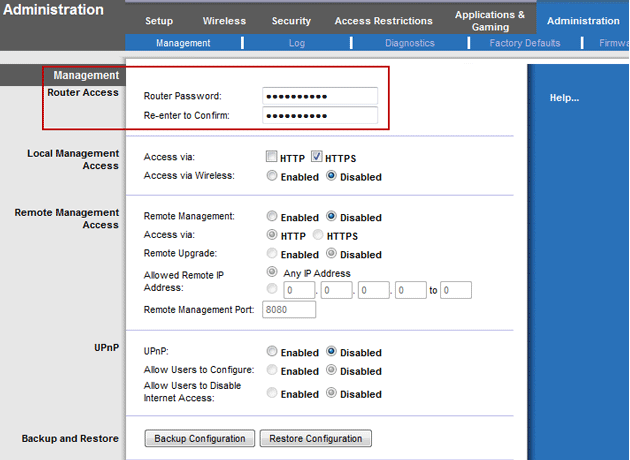Screen dimensions: 630x460
Task: Enable Access via Wireless
Action: [x=272, y=177]
